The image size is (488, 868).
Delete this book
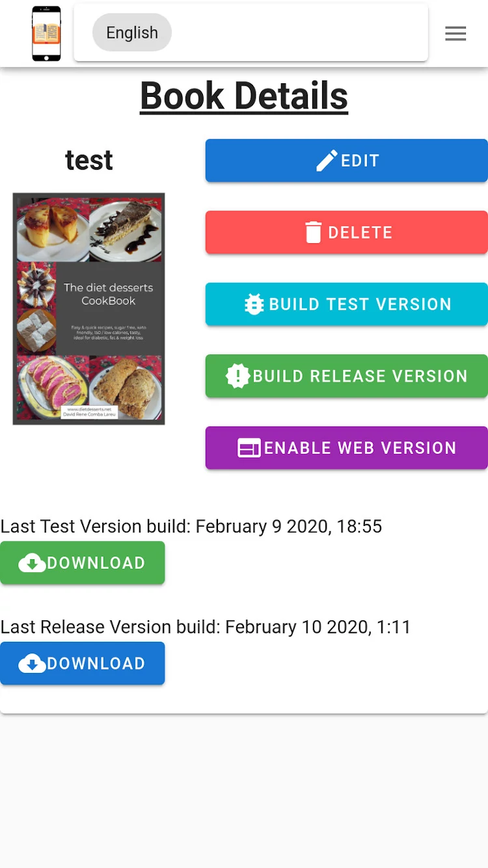[x=347, y=232]
